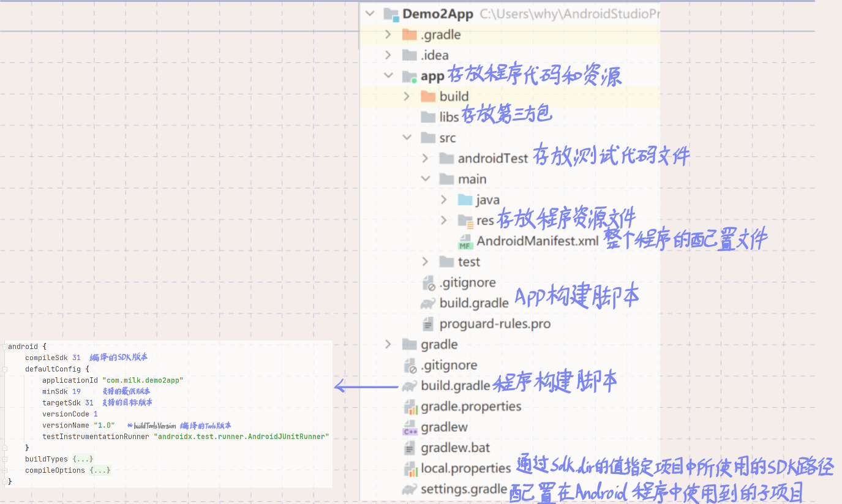Select the res resources folder icon
This screenshot has width=842, height=504.
466,221
